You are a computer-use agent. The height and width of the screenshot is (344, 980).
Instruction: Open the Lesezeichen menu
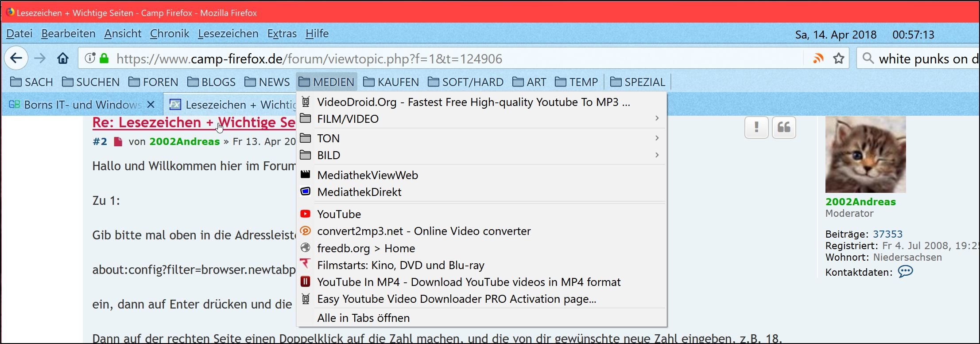click(x=228, y=34)
